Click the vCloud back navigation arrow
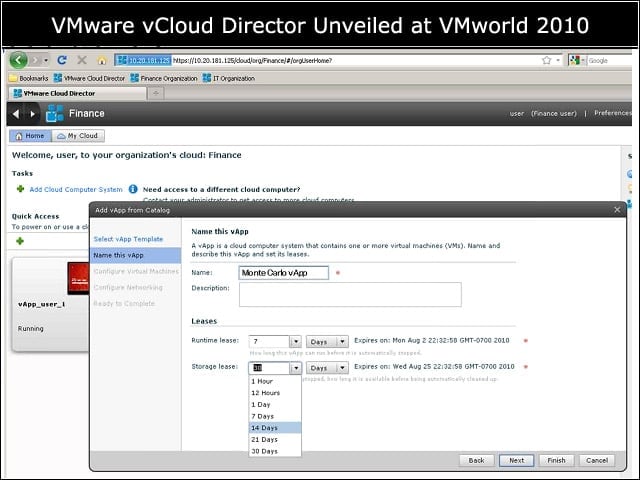Image resolution: width=640 pixels, height=480 pixels. click(x=16, y=113)
